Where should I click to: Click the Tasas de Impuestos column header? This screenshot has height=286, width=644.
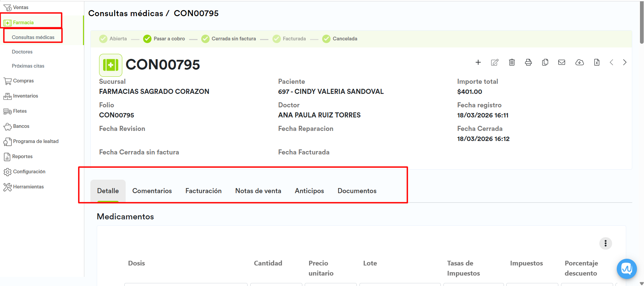(x=463, y=268)
